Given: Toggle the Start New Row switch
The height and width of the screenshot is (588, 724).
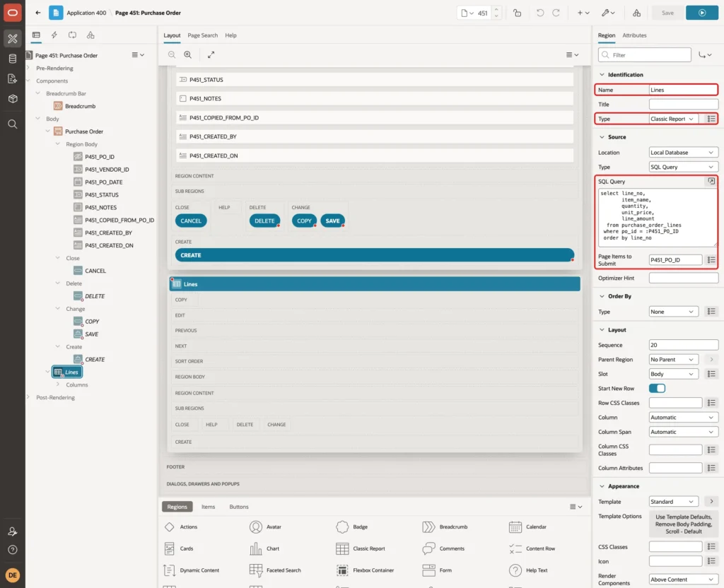Looking at the screenshot, I should [657, 389].
